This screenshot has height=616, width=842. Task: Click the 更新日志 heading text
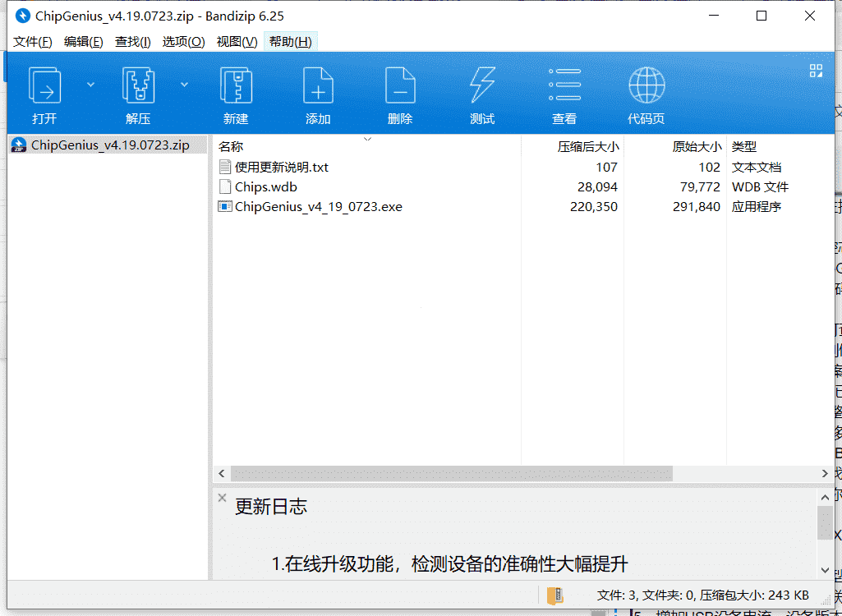[x=271, y=507]
